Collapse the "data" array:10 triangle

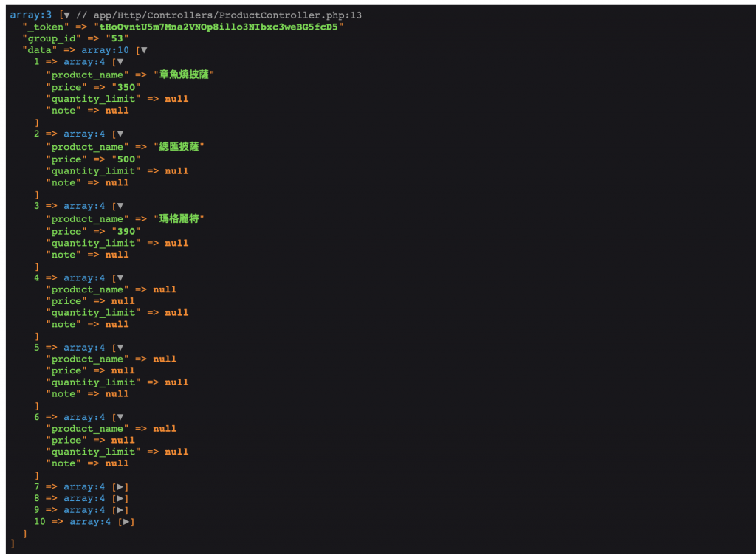144,50
